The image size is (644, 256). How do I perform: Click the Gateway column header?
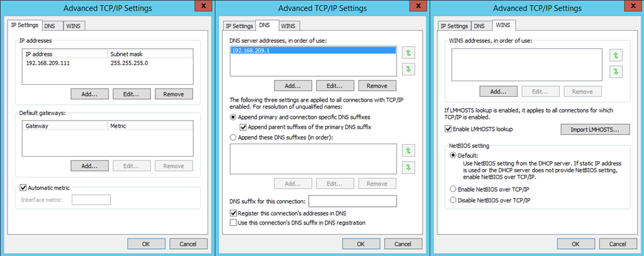click(65, 126)
